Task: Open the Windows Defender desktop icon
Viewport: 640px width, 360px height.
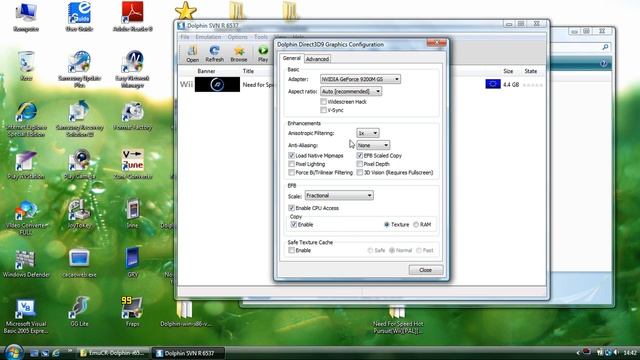Action: tap(26, 264)
